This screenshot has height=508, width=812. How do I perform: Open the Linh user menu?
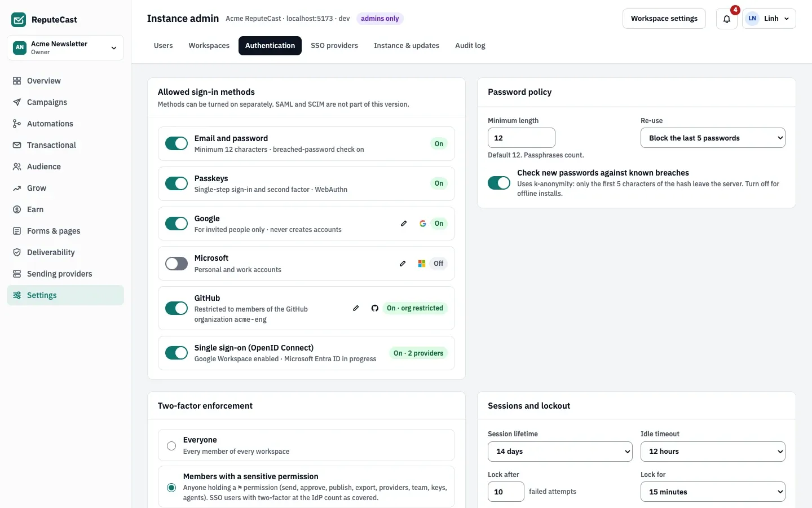(769, 19)
